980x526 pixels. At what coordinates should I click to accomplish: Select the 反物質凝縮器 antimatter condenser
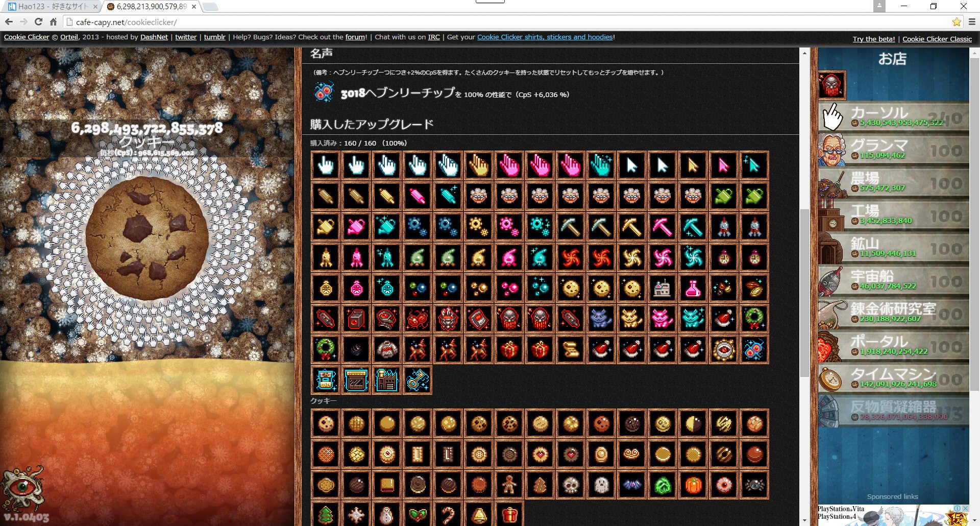point(893,412)
